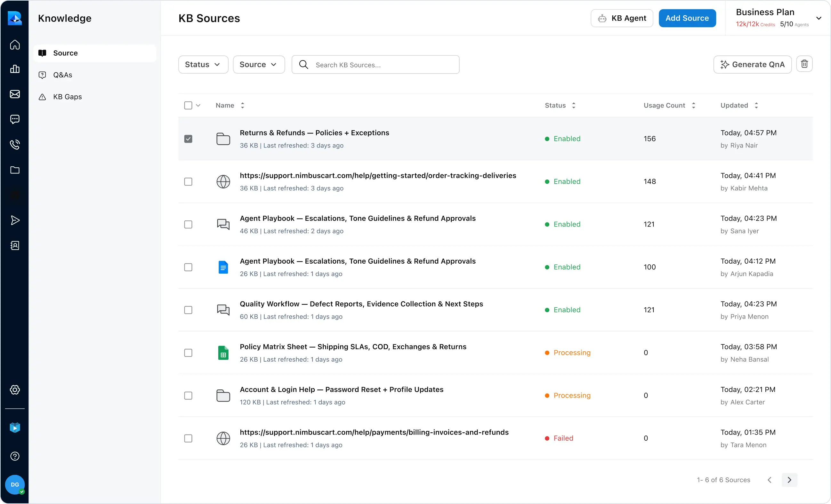Image resolution: width=831 pixels, height=504 pixels.
Task: Click the help question mark icon
Action: click(x=15, y=456)
